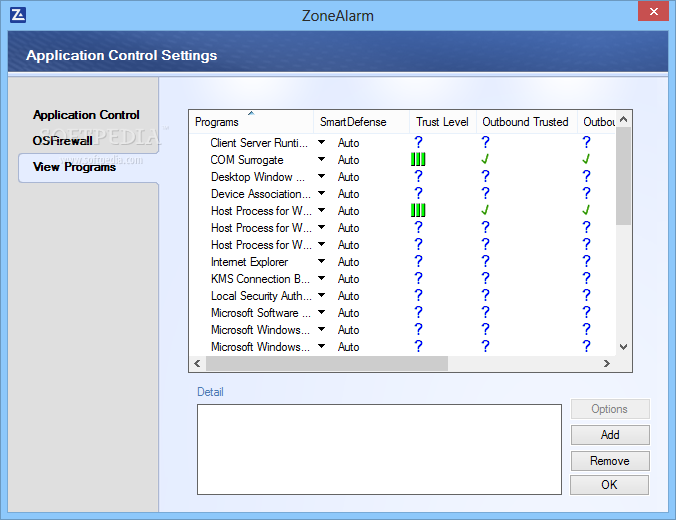The width and height of the screenshot is (676, 520).
Task: Sort list by Programs column header
Action: pos(251,122)
